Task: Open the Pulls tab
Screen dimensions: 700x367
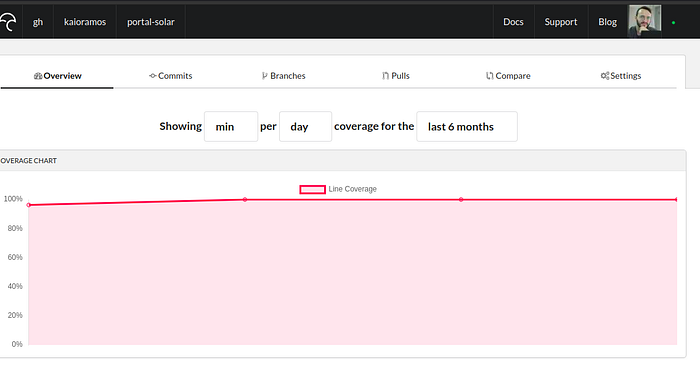Action: (x=396, y=76)
